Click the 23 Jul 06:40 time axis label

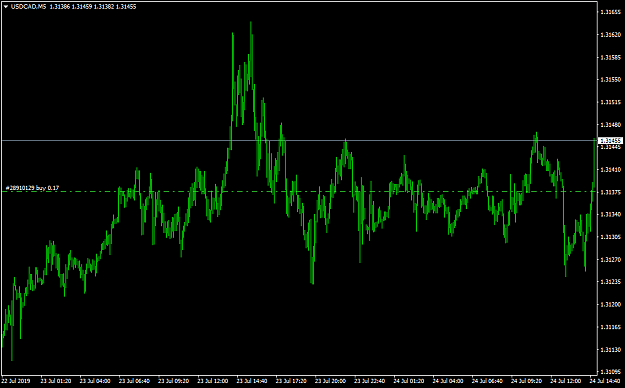point(134,381)
